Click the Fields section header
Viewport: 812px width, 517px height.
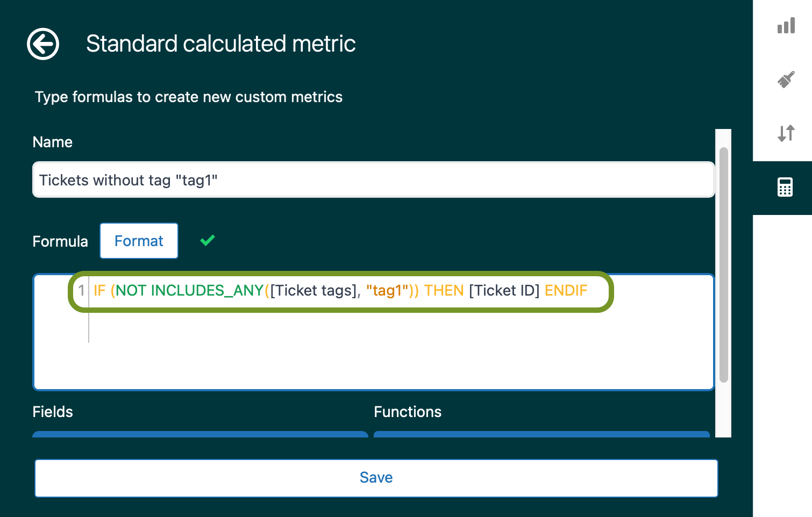click(52, 412)
